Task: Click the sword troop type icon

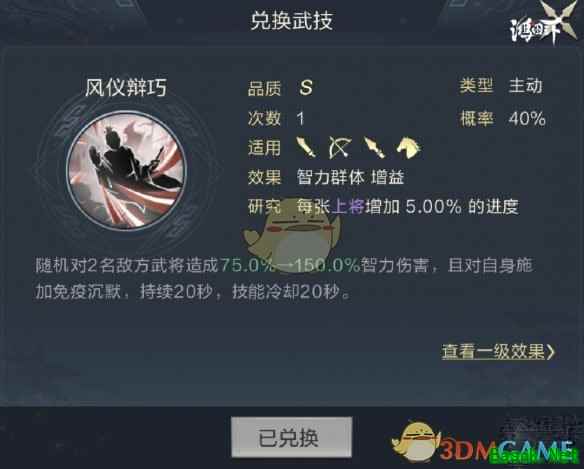Action: coord(306,148)
